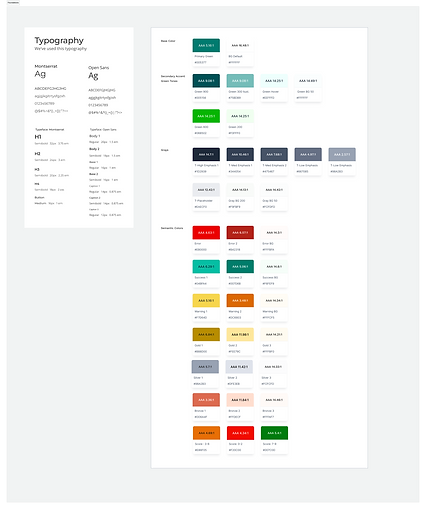426x509 pixels.
Task: Select the Montserrat font name label
Action: (x=46, y=66)
